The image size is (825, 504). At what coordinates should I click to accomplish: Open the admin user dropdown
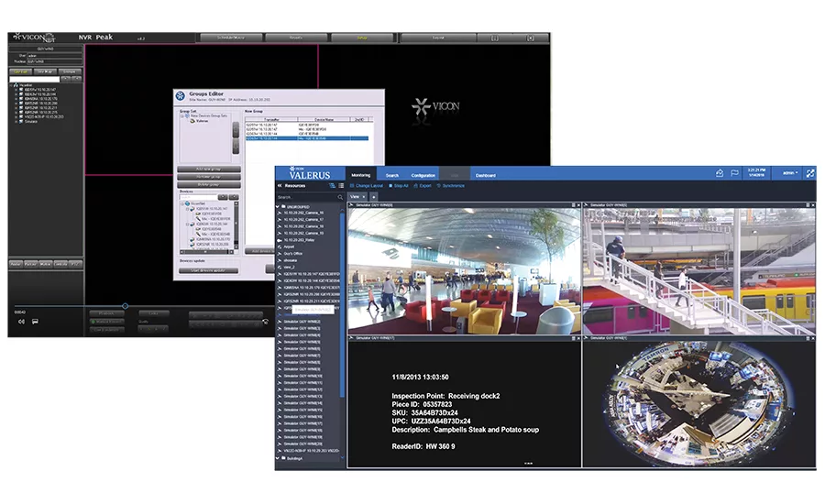[790, 172]
